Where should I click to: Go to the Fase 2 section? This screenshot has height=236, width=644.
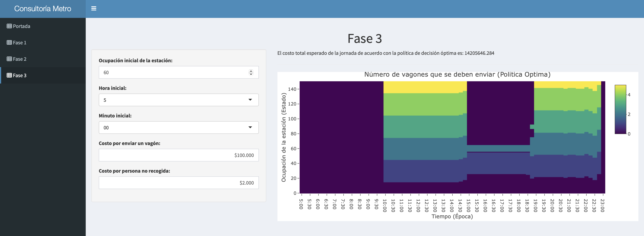(x=20, y=59)
